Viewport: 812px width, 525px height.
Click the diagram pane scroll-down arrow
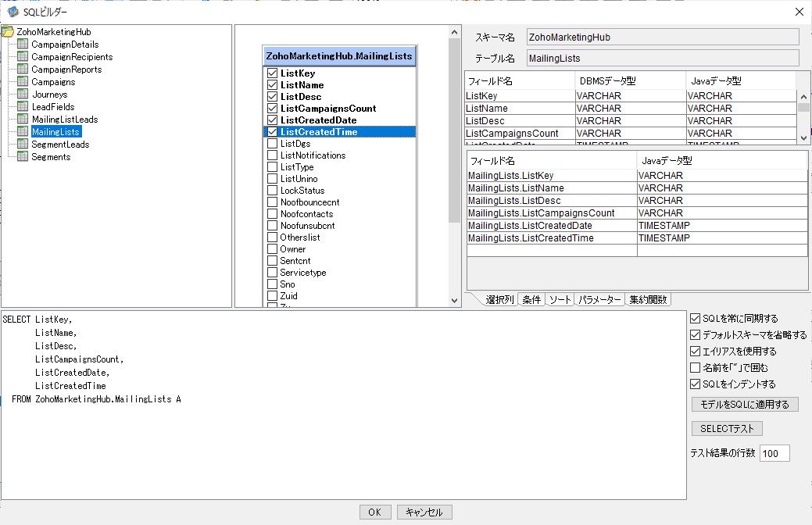click(454, 300)
